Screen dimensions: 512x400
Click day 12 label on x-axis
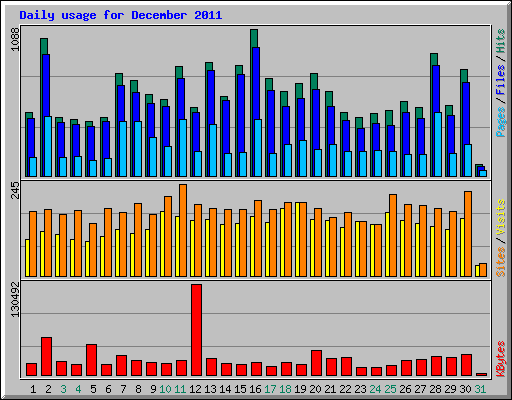click(x=195, y=389)
